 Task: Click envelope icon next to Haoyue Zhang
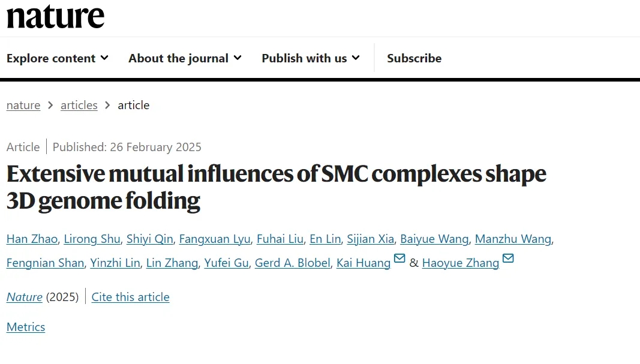pos(508,258)
